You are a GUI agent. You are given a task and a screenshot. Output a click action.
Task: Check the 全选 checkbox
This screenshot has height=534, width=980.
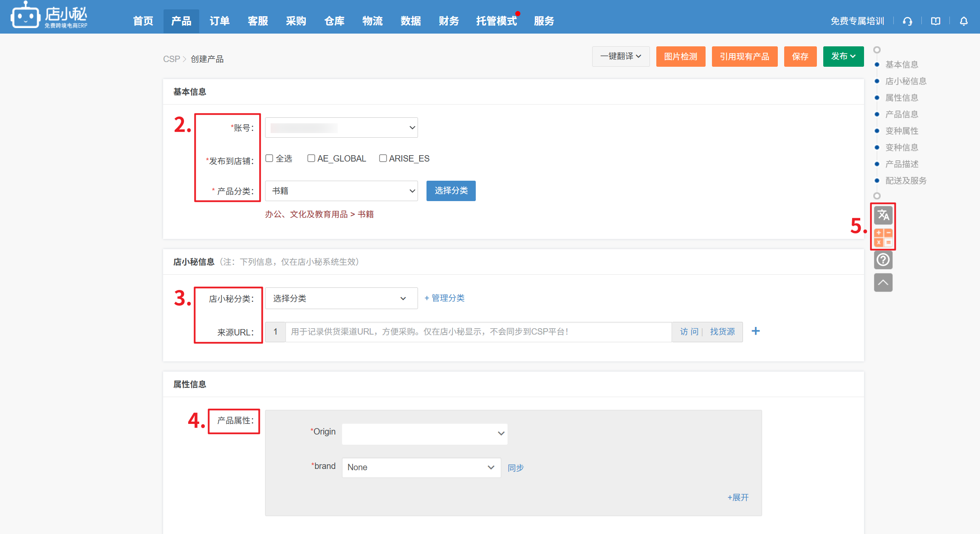click(269, 158)
